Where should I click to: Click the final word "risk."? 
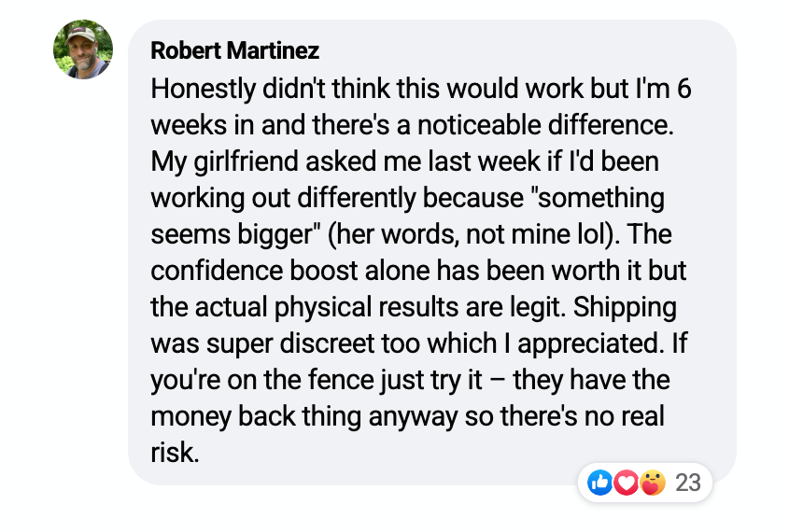tap(176, 453)
